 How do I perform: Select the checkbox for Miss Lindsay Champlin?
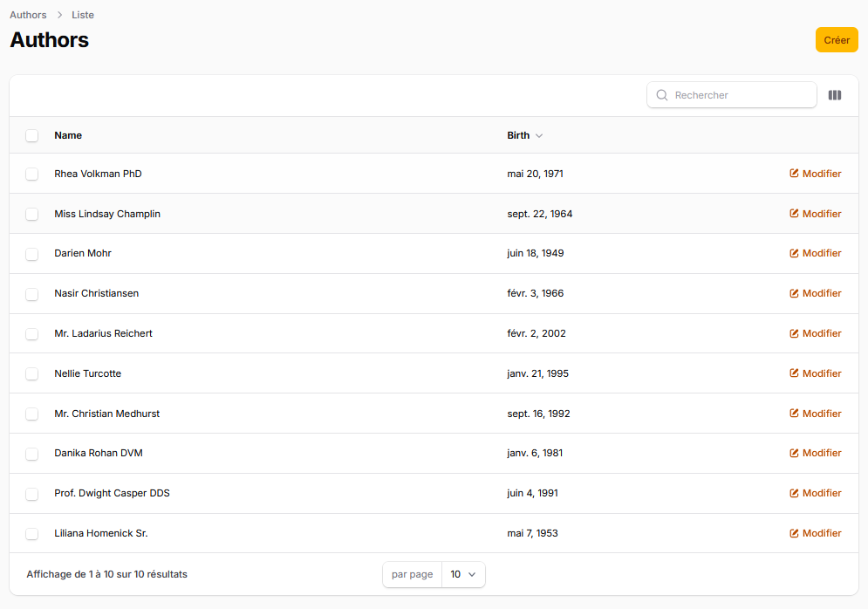(32, 214)
